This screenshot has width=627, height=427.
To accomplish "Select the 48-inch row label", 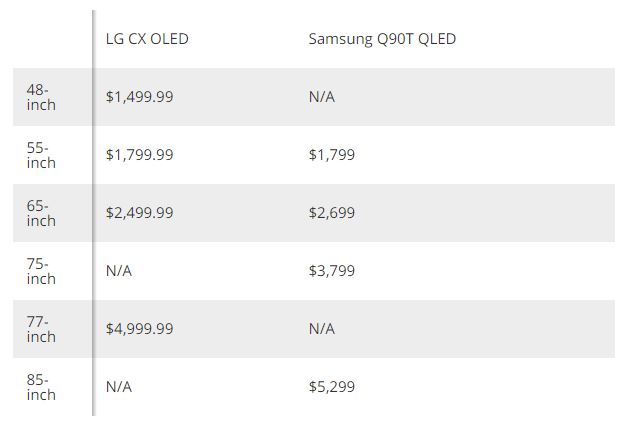I will coord(41,97).
